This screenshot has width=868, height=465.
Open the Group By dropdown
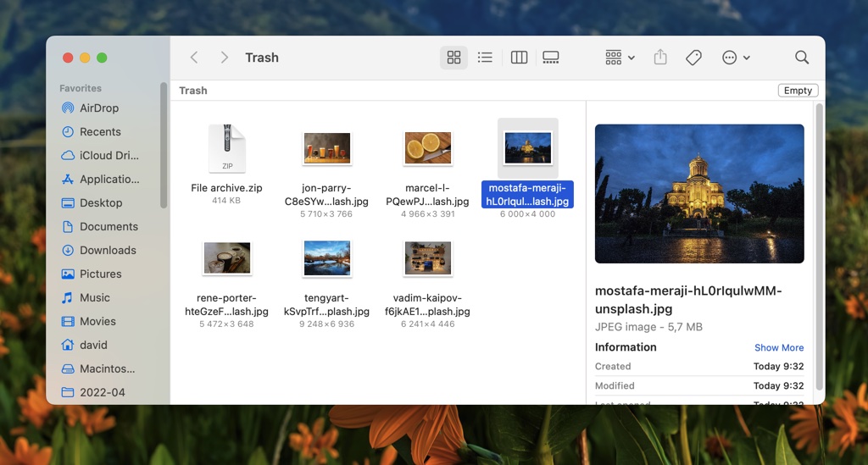tap(620, 58)
